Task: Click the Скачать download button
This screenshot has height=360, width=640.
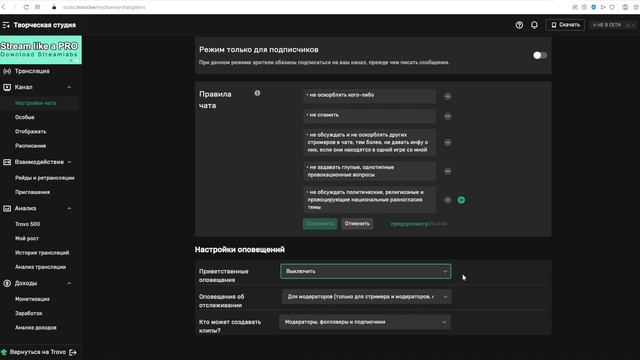Action: pos(565,25)
